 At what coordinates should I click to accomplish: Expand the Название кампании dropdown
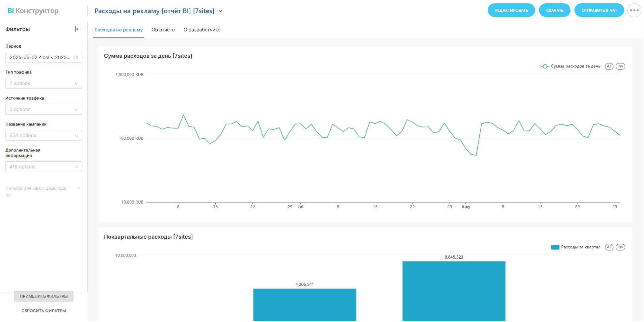tap(44, 135)
